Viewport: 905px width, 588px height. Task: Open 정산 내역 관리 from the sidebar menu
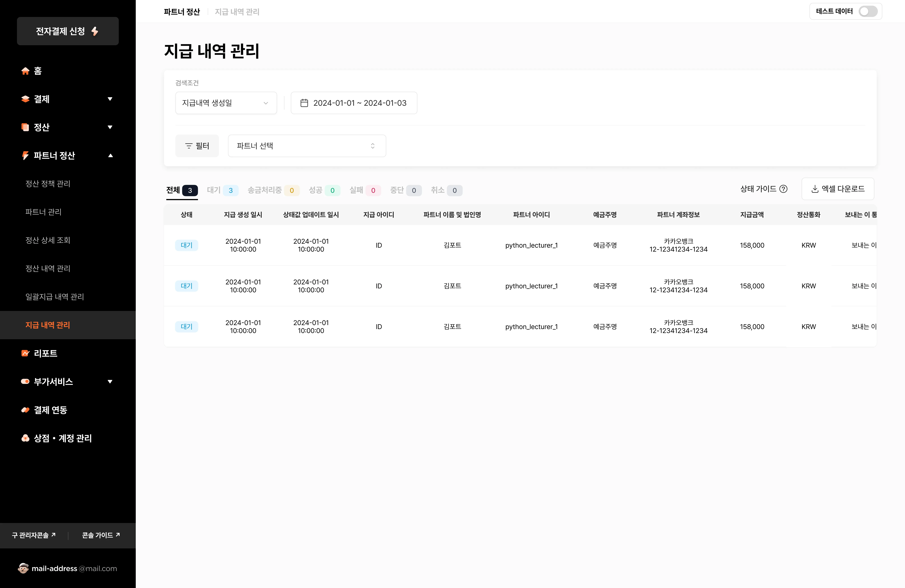48,268
